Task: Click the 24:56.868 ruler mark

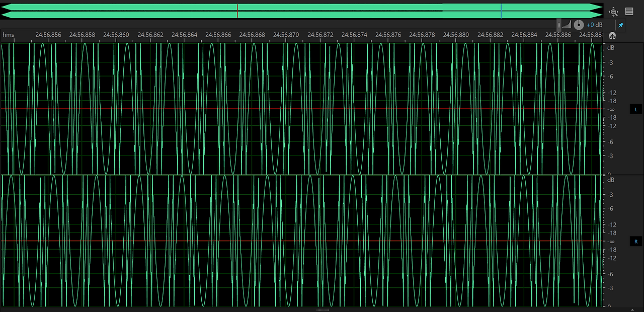Action: tap(252, 35)
